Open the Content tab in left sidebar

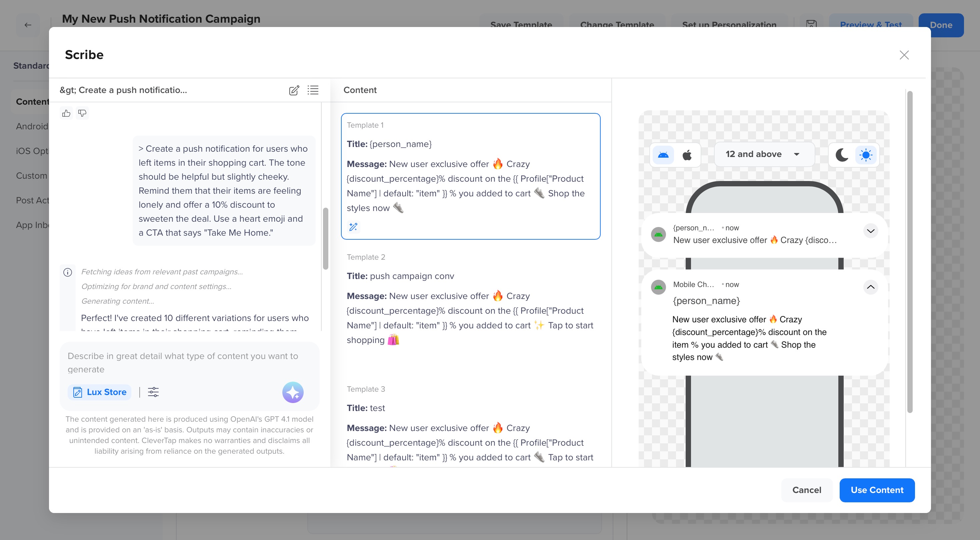(x=32, y=102)
